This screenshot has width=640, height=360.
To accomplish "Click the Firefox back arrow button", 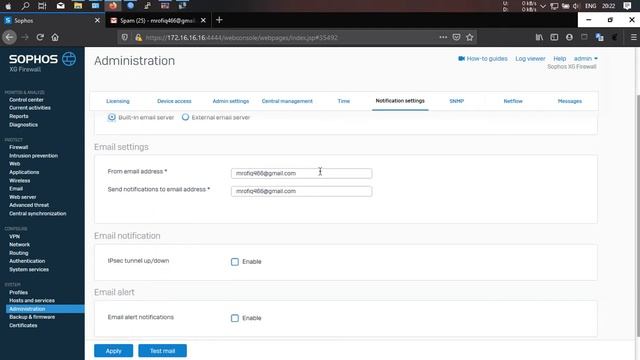I will 9,37.
